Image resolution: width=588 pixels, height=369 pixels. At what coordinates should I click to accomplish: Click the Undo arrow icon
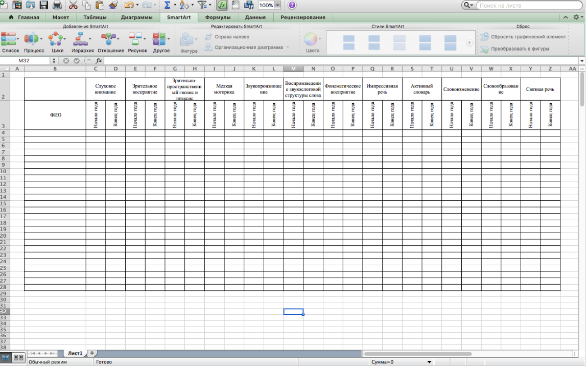(x=128, y=6)
